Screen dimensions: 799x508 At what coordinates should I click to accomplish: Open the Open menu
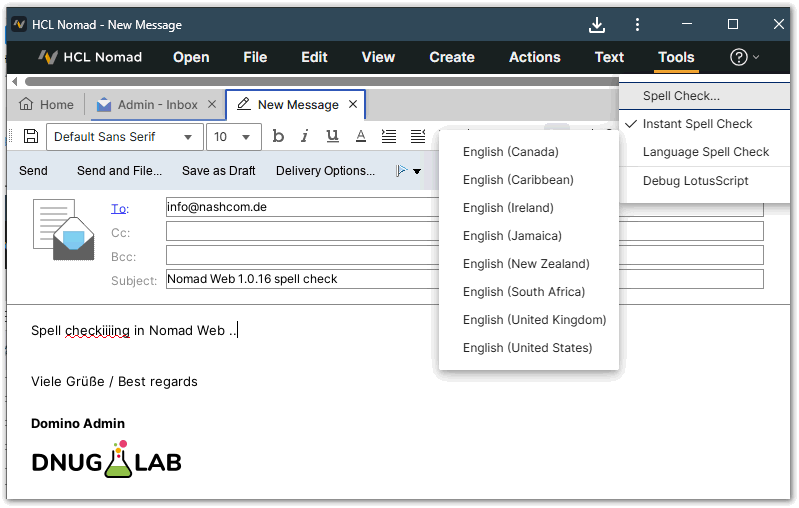tap(191, 57)
